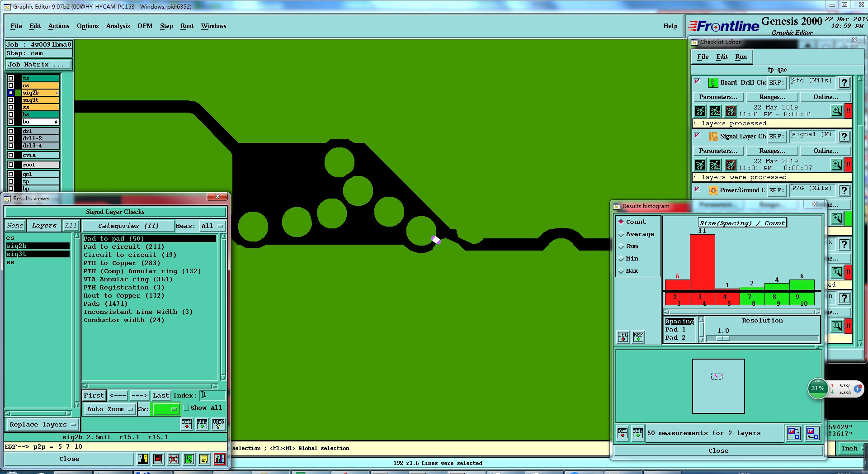868x474 pixels.
Task: Click the UNDO icon in Results viewer
Action: pos(218,424)
